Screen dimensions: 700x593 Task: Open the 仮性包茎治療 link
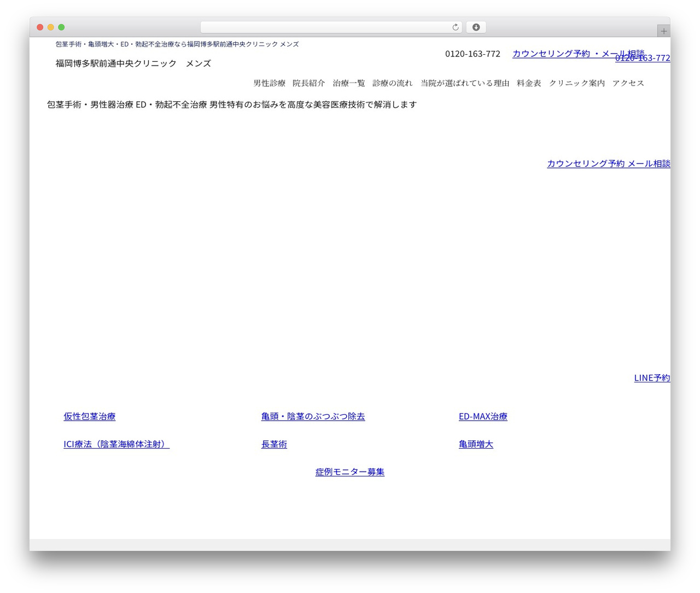pos(90,416)
